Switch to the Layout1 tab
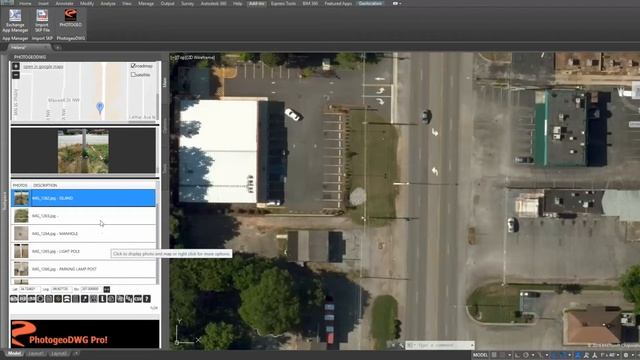Viewport: 640px width, 360px height. 36,353
